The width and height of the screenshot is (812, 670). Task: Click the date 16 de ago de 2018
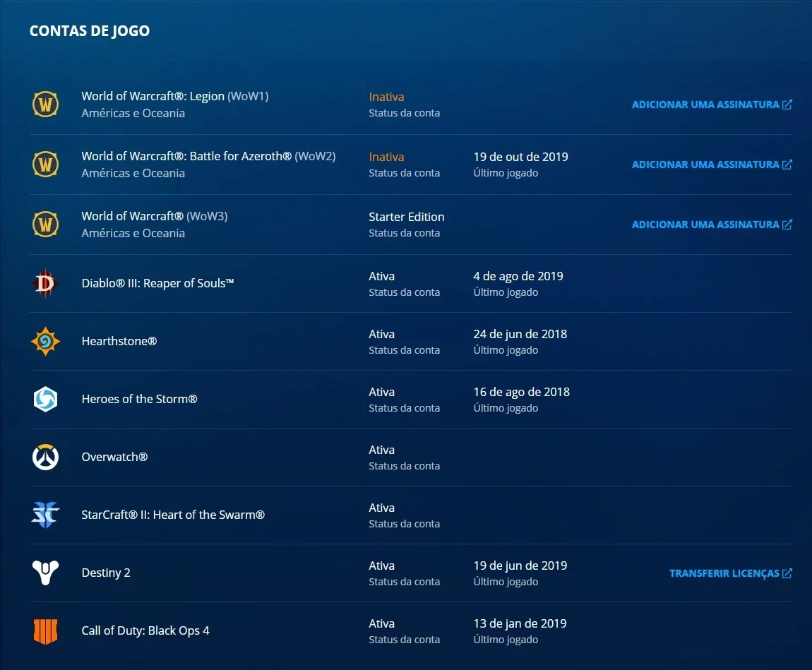[x=522, y=393]
